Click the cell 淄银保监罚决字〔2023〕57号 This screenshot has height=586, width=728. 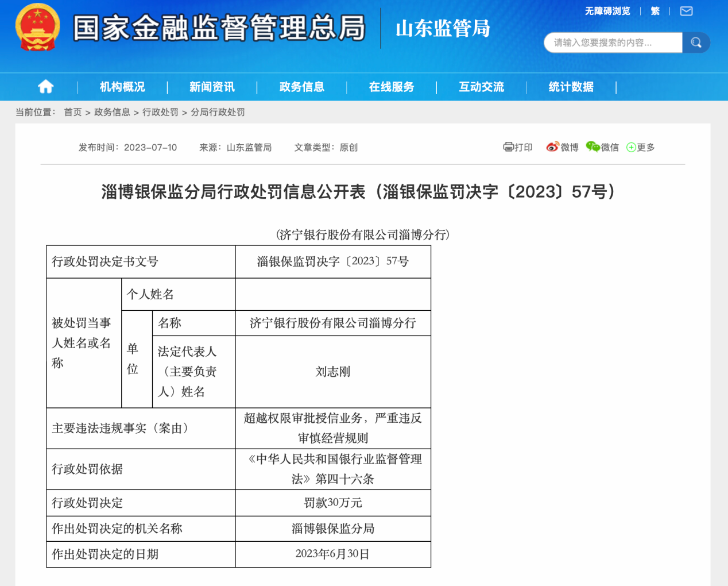[x=333, y=262]
